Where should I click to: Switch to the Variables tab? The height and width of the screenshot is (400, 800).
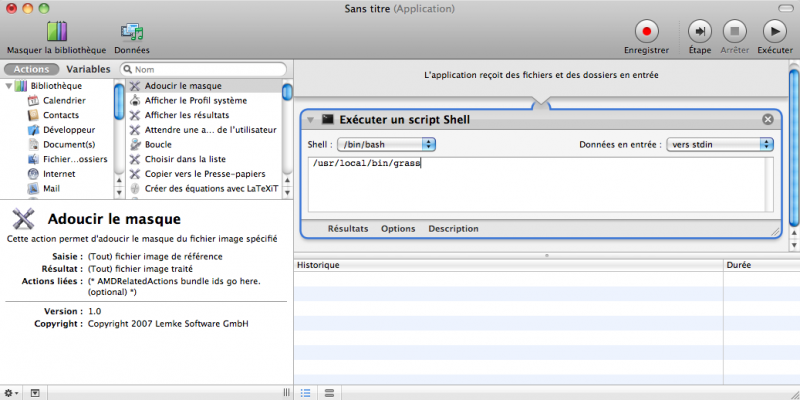coord(88,69)
